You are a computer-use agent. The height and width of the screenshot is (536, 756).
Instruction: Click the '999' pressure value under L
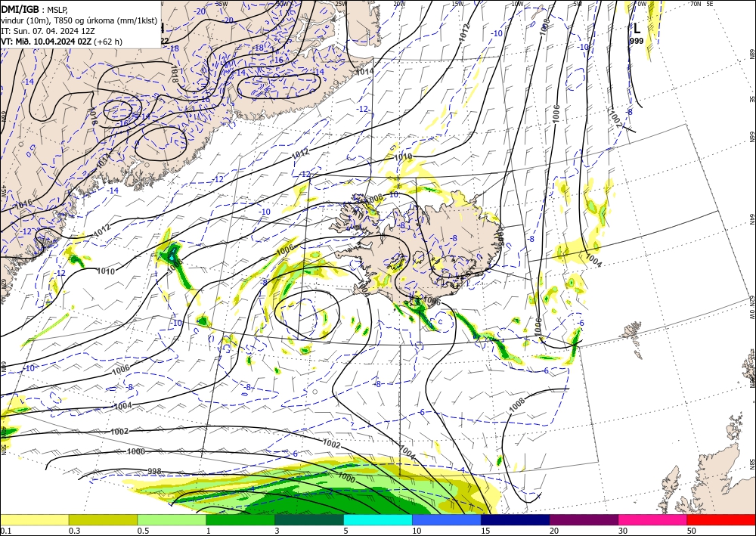click(x=637, y=42)
